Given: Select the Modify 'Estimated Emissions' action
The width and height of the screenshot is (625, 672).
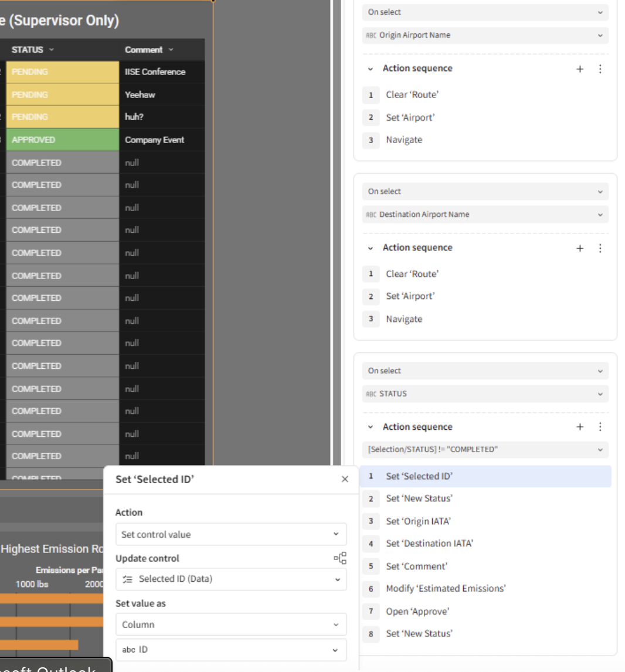Looking at the screenshot, I should 445,589.
